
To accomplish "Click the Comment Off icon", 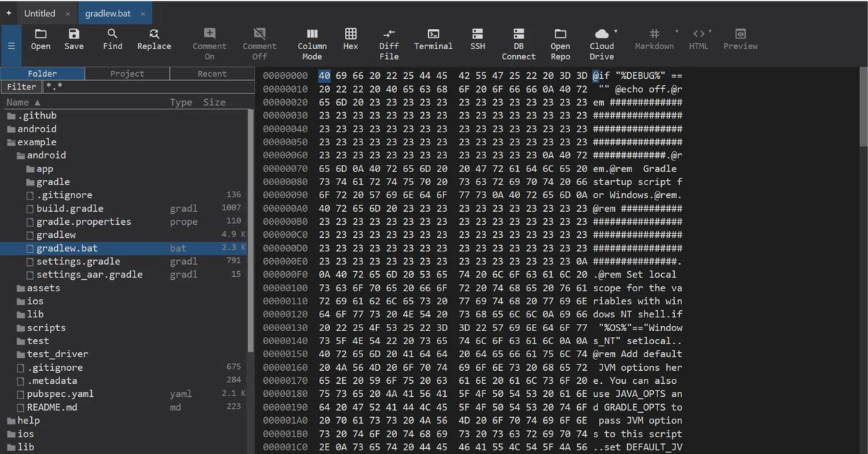I will tap(260, 44).
